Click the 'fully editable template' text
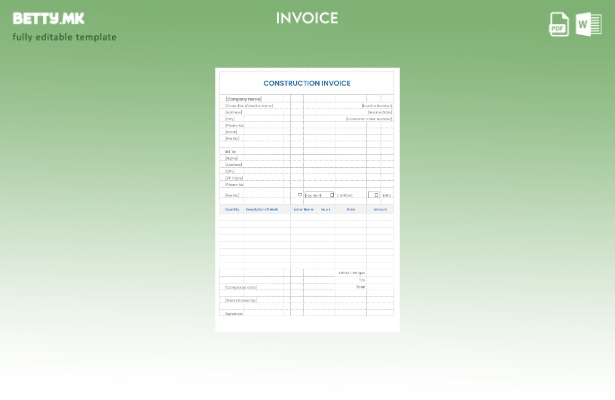The width and height of the screenshot is (615, 400). coord(65,38)
